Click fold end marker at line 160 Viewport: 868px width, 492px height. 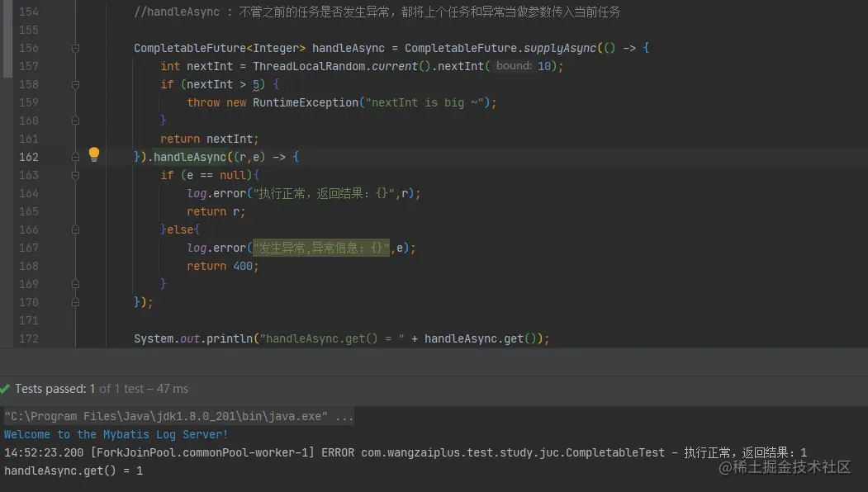[76, 121]
